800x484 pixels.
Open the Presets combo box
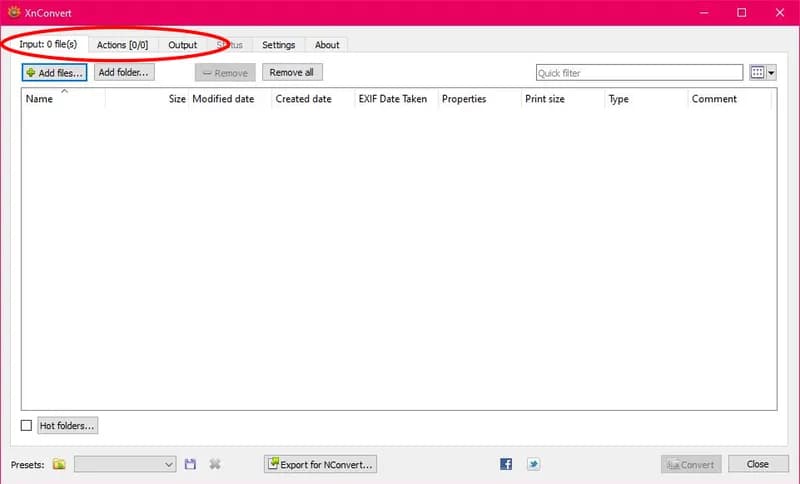pos(125,464)
